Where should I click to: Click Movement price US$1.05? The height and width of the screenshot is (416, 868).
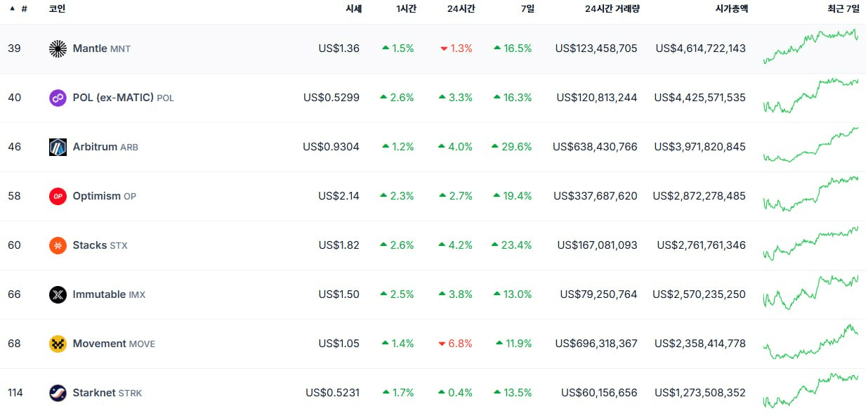[x=338, y=344]
